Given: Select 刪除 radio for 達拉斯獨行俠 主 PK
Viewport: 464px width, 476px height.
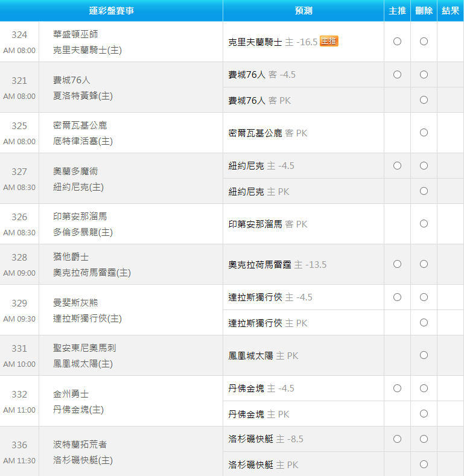Looking at the screenshot, I should 424,322.
